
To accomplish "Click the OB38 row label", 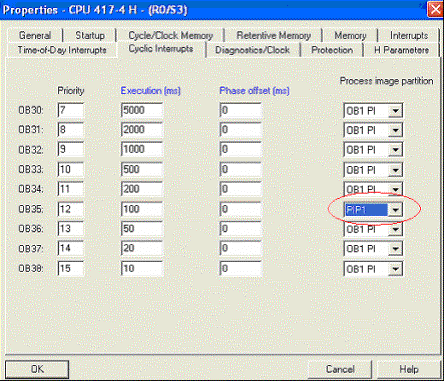I will (31, 268).
